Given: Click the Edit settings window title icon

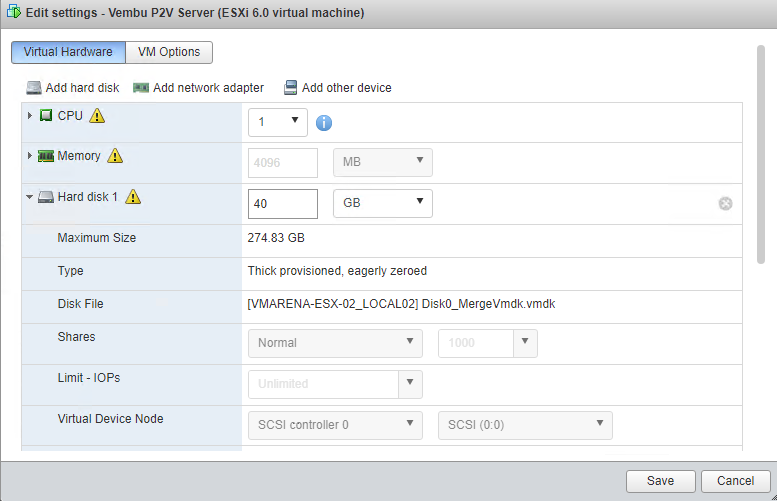Looking at the screenshot, I should (x=14, y=11).
